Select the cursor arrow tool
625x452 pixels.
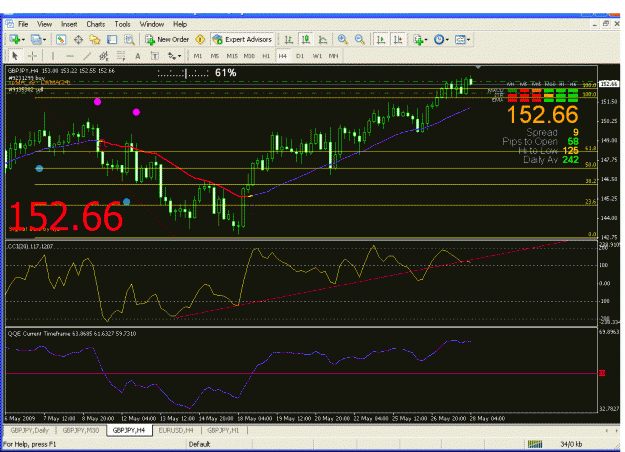(15, 56)
